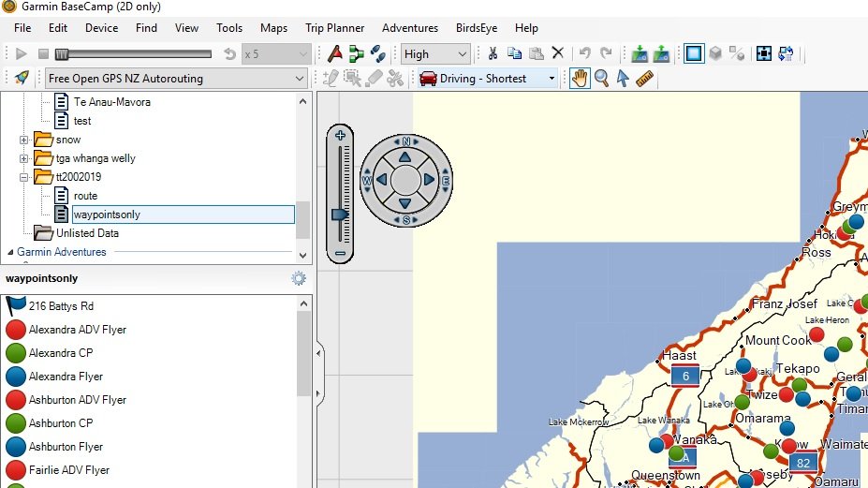Click the Undo arrow icon
The width and height of the screenshot is (868, 488).
[x=584, y=53]
